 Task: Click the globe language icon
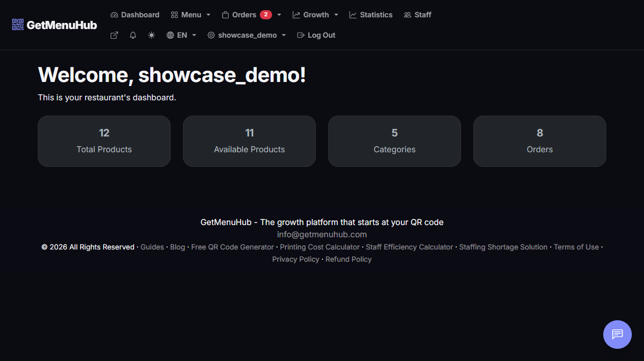(170, 35)
